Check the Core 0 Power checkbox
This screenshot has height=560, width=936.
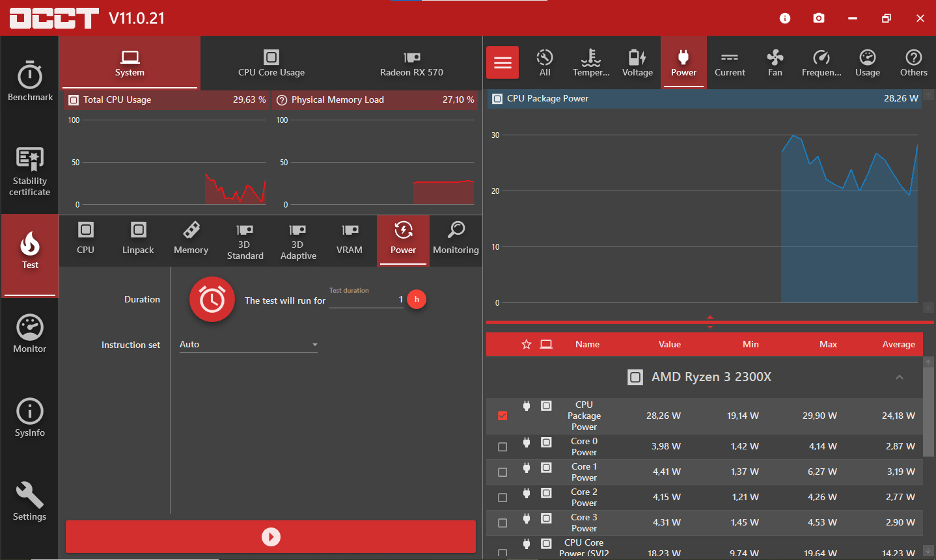click(502, 447)
